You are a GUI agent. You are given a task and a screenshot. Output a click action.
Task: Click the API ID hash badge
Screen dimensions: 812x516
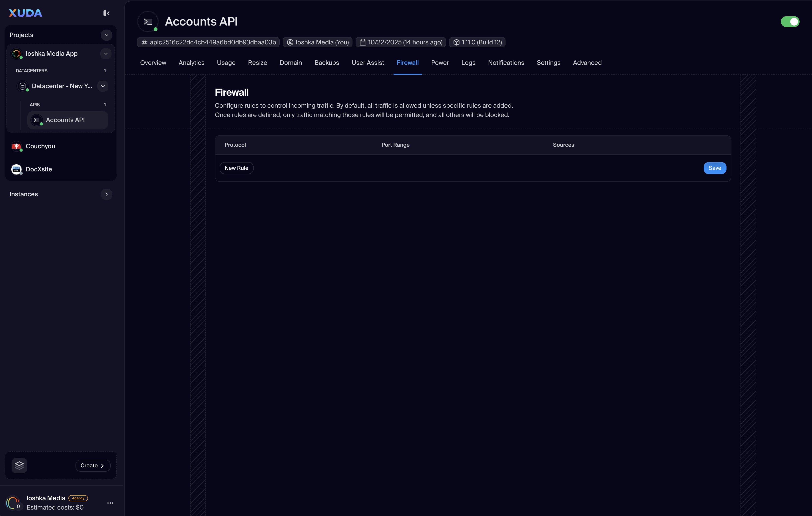click(208, 42)
